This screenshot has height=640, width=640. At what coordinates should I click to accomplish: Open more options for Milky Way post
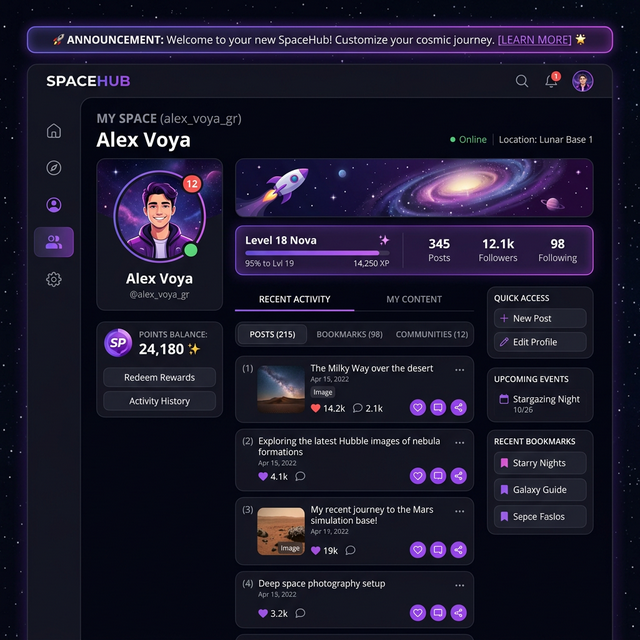point(460,370)
